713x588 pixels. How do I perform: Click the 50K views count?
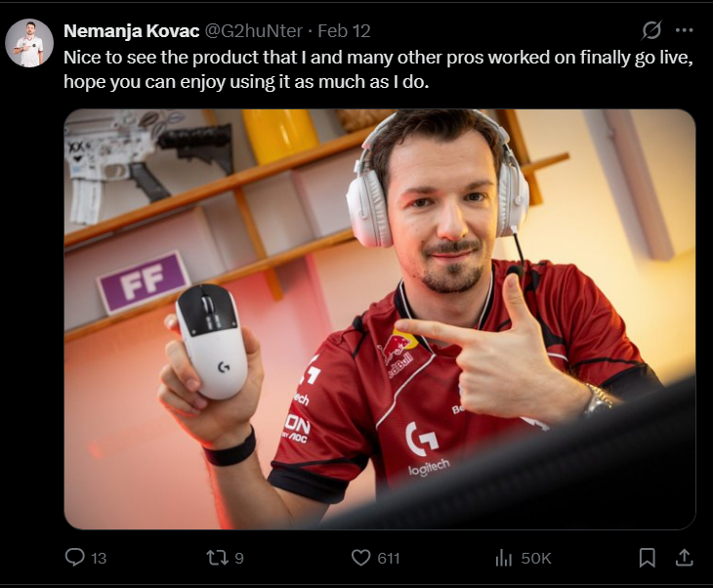[536, 558]
